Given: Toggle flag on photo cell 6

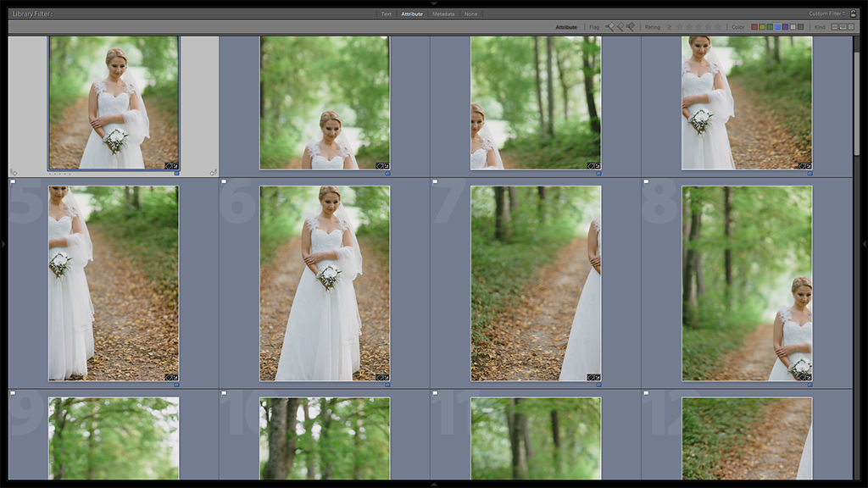Looking at the screenshot, I should pyautogui.click(x=224, y=181).
